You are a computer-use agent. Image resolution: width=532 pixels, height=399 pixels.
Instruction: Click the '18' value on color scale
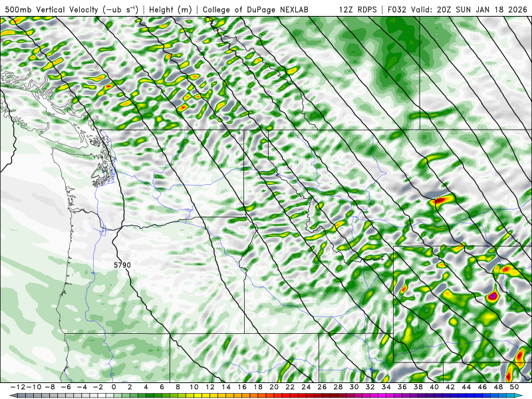[x=258, y=387]
